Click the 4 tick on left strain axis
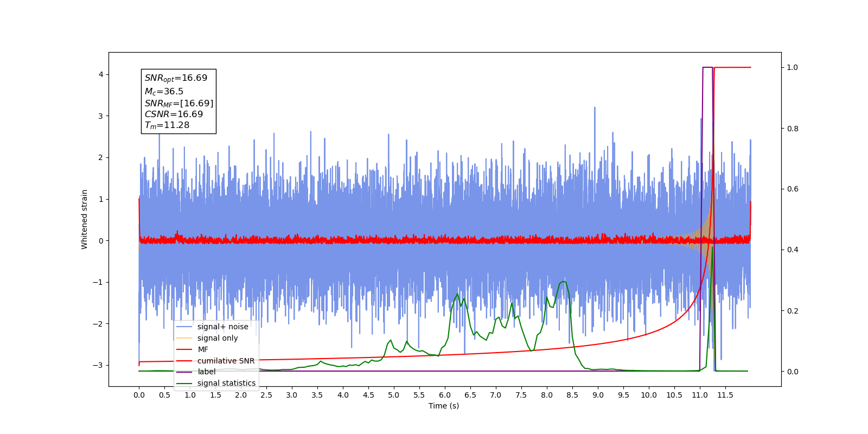 101,74
